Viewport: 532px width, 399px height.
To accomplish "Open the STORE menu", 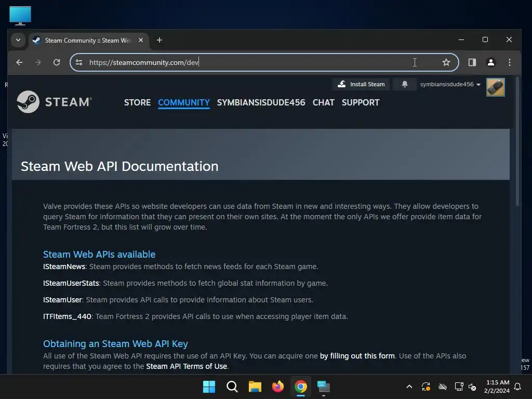I will (x=137, y=102).
